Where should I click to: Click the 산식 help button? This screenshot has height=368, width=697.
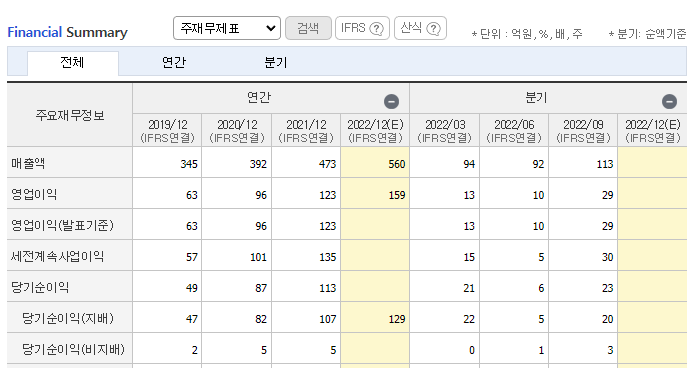[420, 28]
